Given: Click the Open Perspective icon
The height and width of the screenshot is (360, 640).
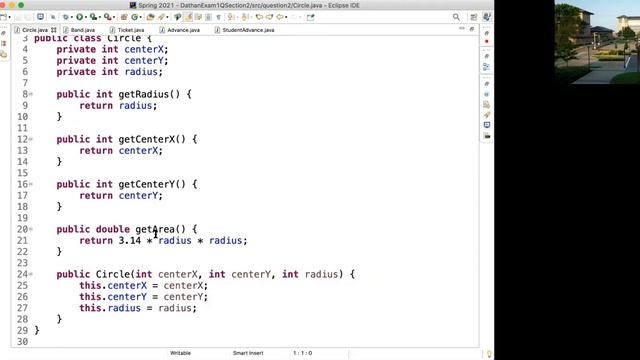Looking at the screenshot, I should (x=473, y=17).
